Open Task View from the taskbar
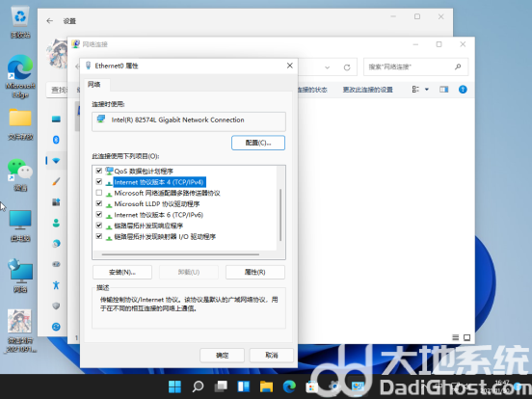Screen dimensions: 532x399 coord(221,386)
